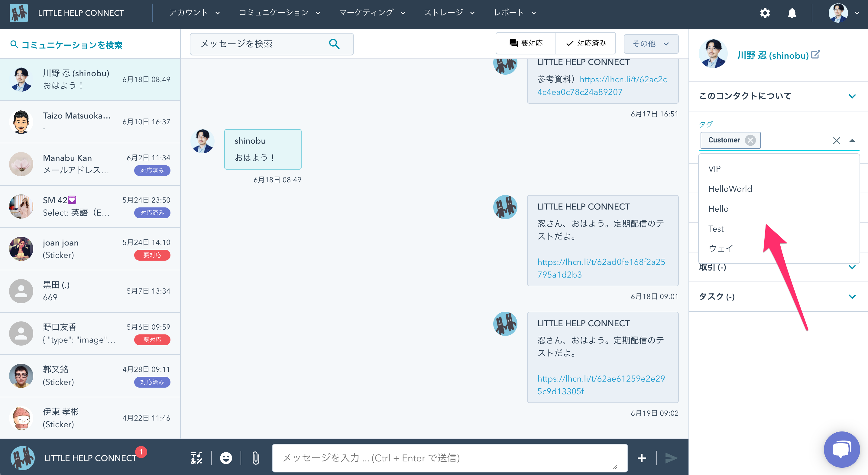
Task: Open the その他 dropdown
Action: pos(651,44)
